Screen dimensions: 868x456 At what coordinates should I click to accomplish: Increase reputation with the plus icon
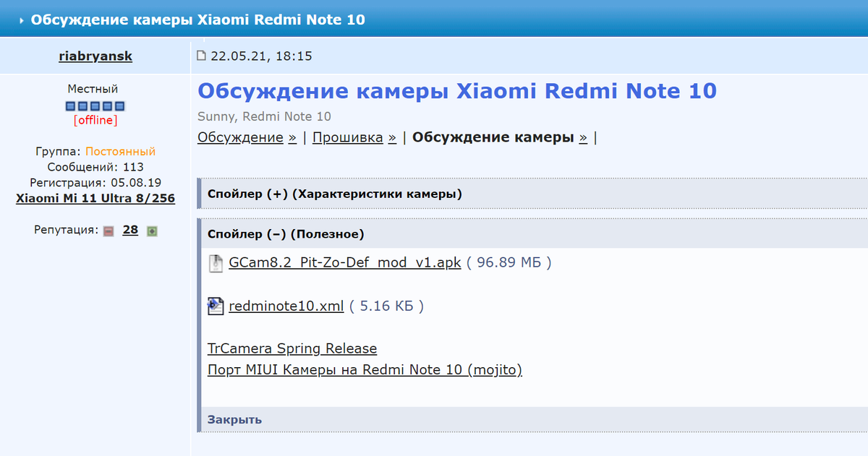tap(152, 231)
